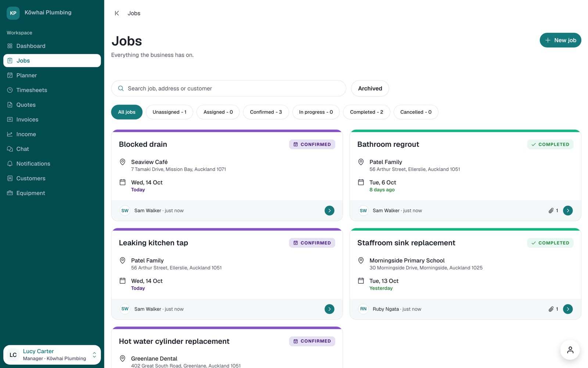
Task: Click Seaview Café location text
Action: pos(149,162)
